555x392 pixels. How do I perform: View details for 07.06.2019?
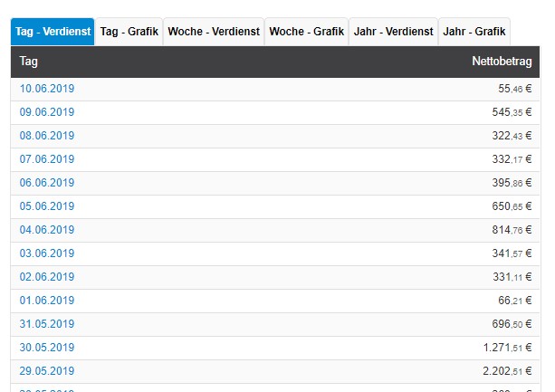click(x=47, y=159)
